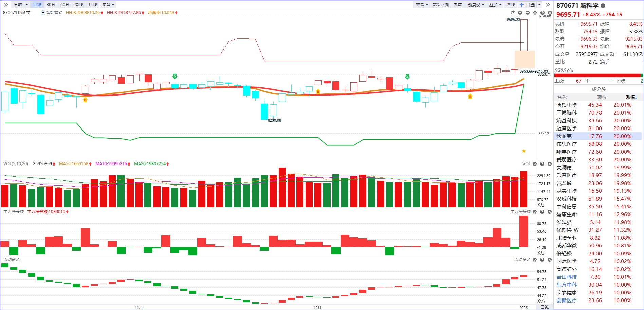The height and width of the screenshot is (310, 644).
Task: Open main chart indicator help icon
Action: [x=542, y=13]
